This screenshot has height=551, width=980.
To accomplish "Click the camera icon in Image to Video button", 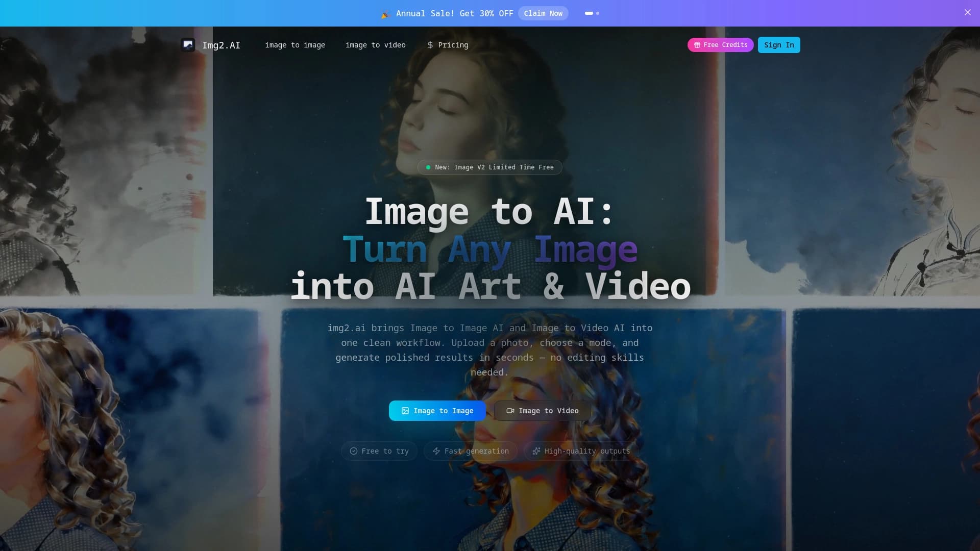I will pyautogui.click(x=510, y=411).
